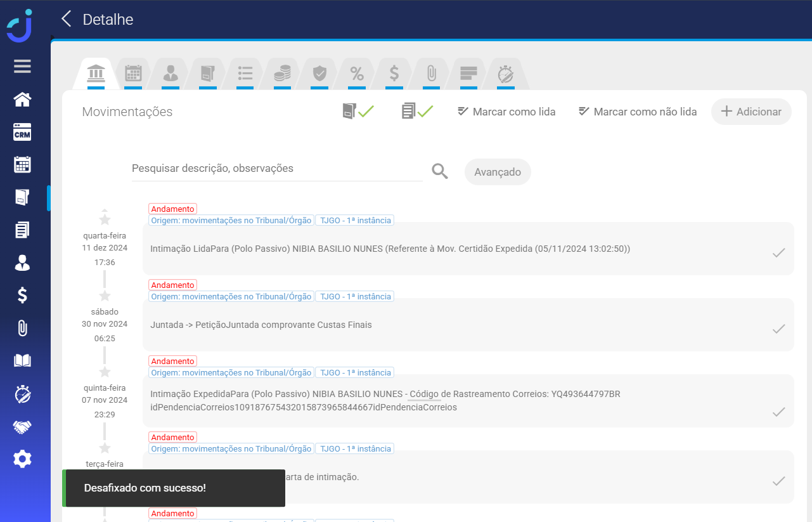Click the back arrow beside Detalhe
Screen dimensions: 812x522
[x=67, y=19]
